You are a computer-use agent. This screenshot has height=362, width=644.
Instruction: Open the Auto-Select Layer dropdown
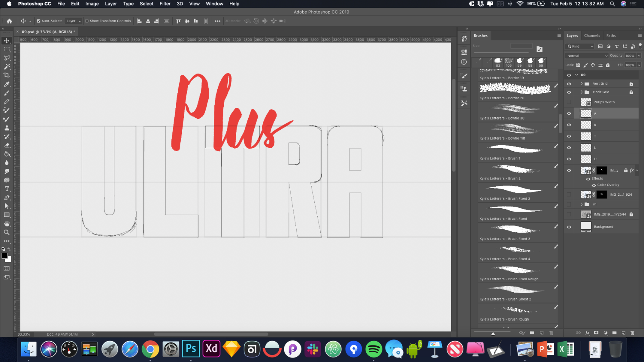click(x=73, y=21)
